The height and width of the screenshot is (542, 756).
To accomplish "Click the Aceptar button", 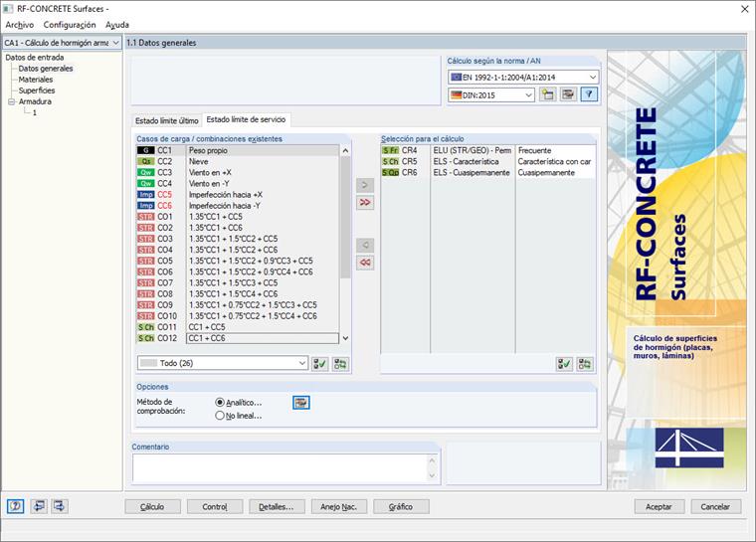I will [659, 507].
